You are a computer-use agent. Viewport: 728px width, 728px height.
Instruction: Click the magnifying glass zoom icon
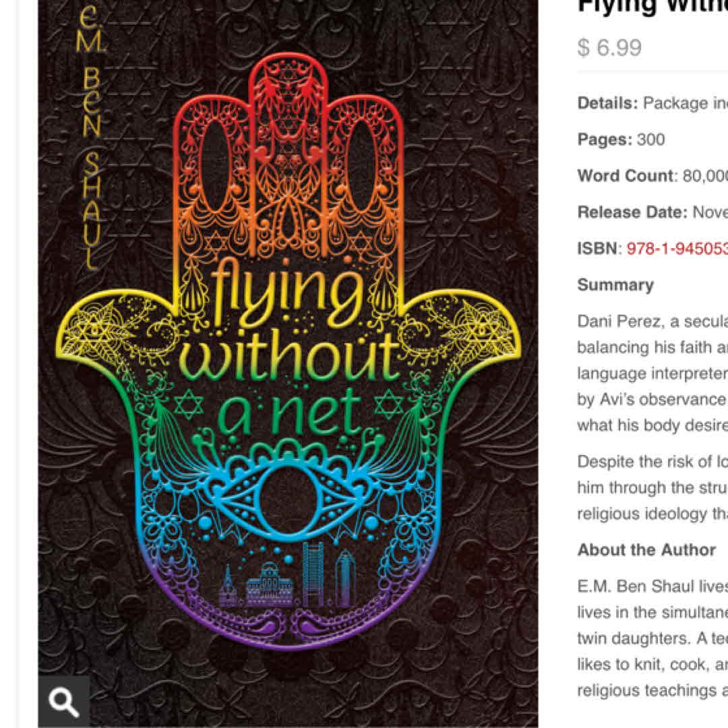63,701
